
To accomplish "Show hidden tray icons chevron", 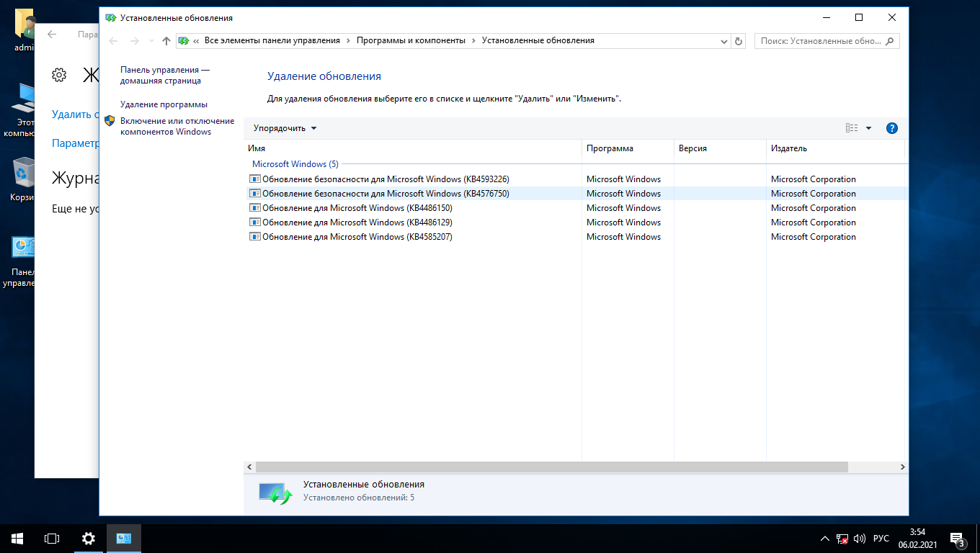I will point(825,539).
